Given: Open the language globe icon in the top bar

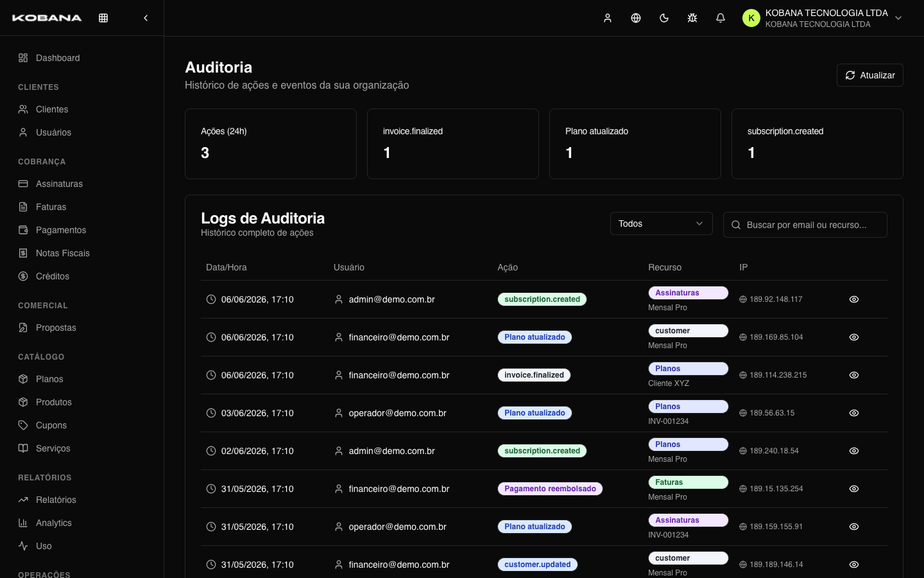Looking at the screenshot, I should (x=636, y=18).
